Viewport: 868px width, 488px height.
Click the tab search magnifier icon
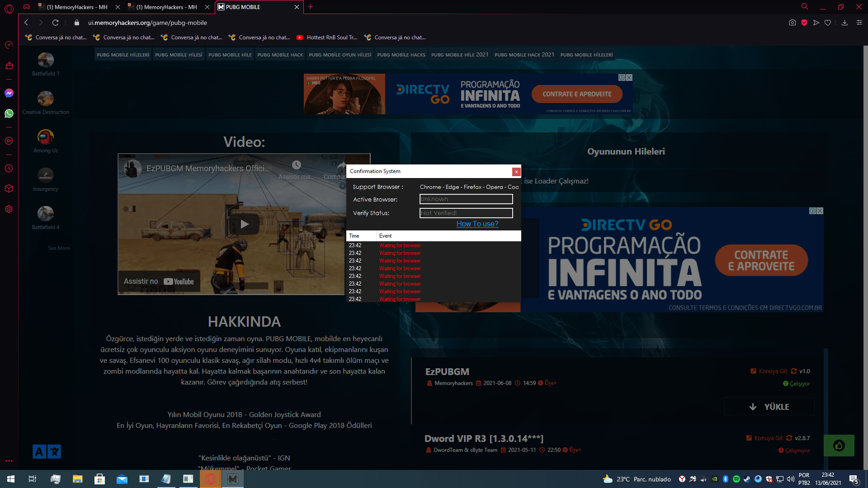click(x=805, y=7)
